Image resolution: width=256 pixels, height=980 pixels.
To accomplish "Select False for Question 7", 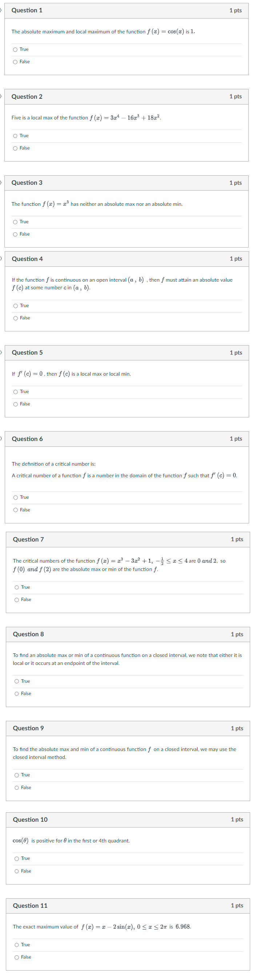I will pyautogui.click(x=17, y=600).
